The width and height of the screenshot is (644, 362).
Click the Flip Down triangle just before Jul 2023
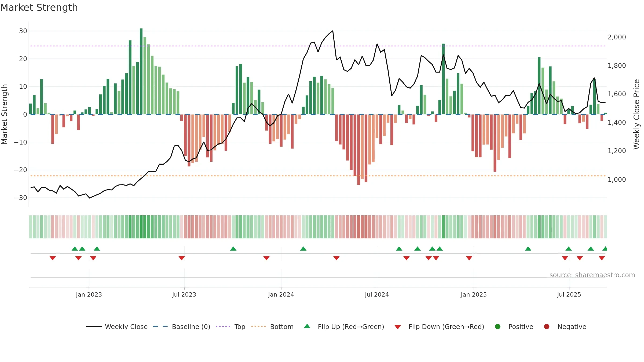(182, 258)
